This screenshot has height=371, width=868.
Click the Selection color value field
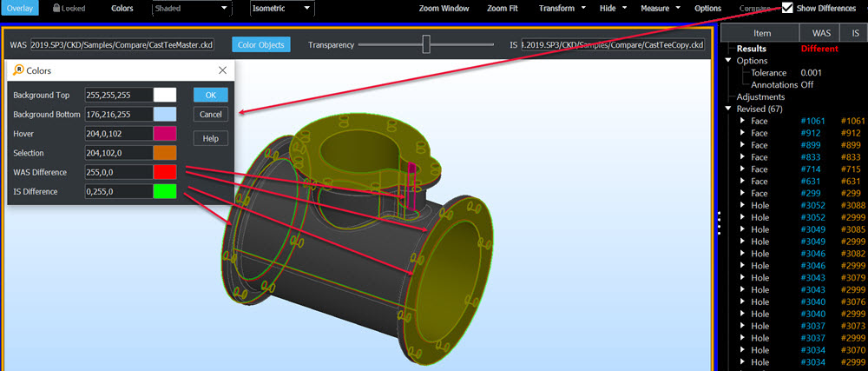click(x=119, y=153)
